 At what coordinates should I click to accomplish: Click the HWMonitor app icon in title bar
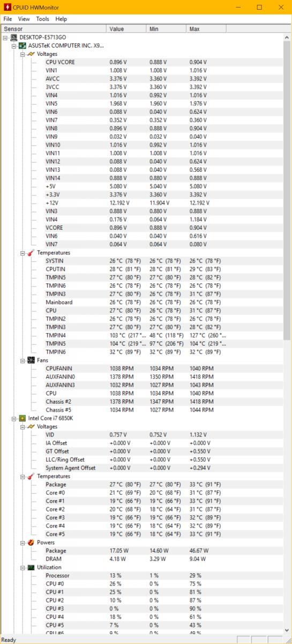[x=8, y=8]
